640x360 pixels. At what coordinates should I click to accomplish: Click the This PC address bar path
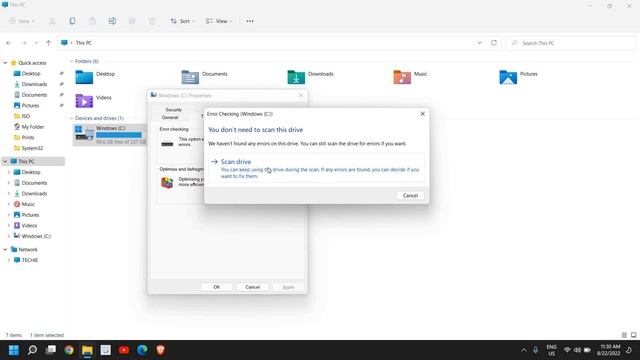pos(84,43)
